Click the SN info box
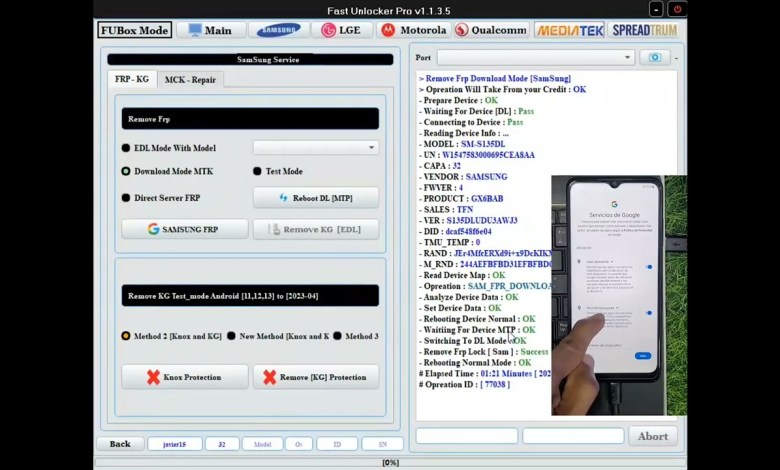This screenshot has width=780, height=470. tap(383, 444)
